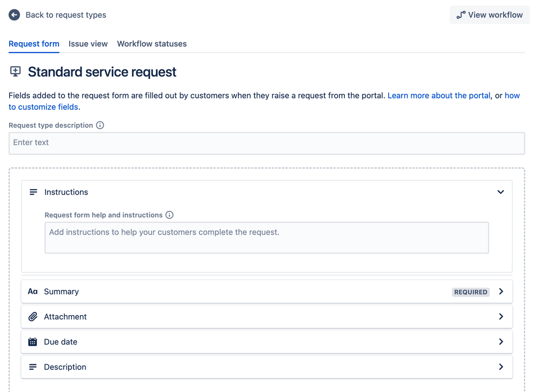The height and width of the screenshot is (392, 540).
Task: Expand the Attachment field chevron
Action: pyautogui.click(x=501, y=316)
